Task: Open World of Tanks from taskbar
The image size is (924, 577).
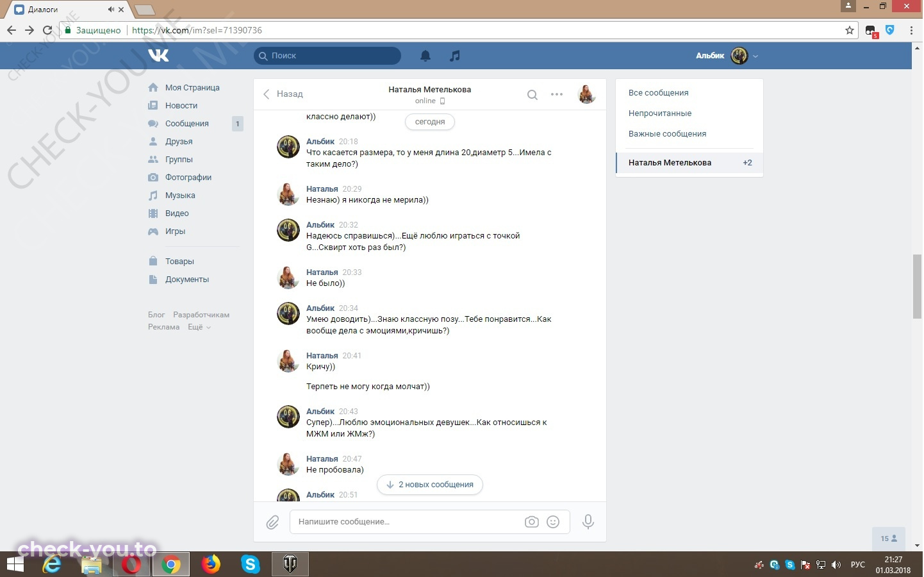Action: point(290,564)
